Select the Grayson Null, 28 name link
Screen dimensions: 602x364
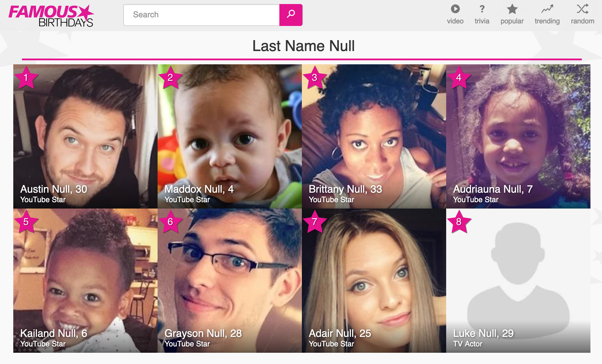[203, 333]
